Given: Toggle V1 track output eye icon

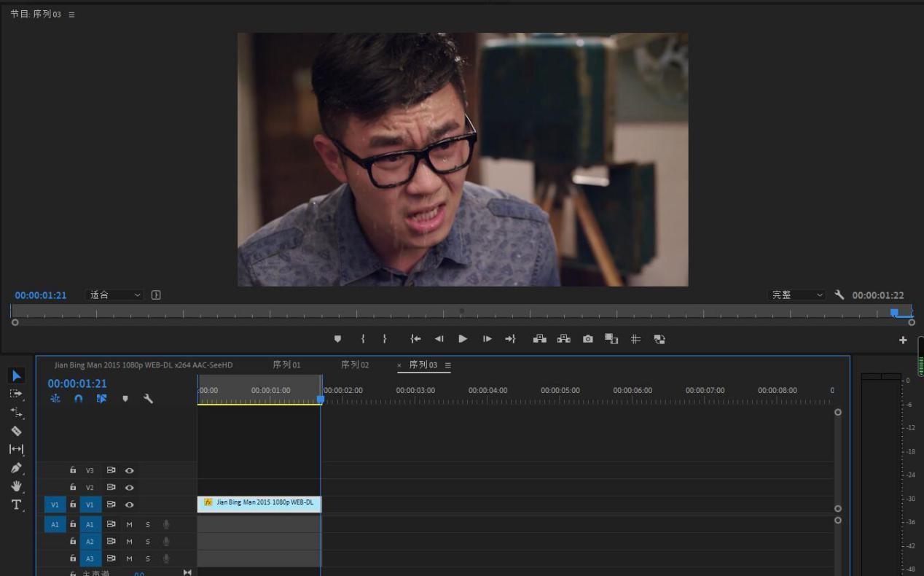Looking at the screenshot, I should pos(129,505).
